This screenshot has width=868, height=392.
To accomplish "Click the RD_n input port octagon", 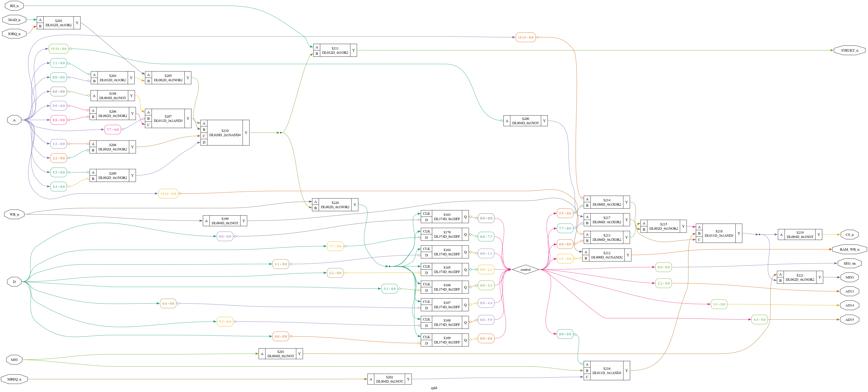I will tap(14, 6).
